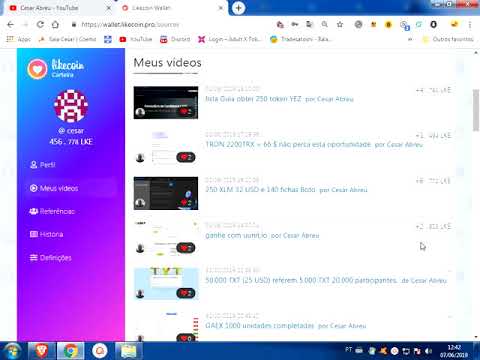Reload the page with the refresh icon
The image size is (480, 360).
click(x=40, y=24)
